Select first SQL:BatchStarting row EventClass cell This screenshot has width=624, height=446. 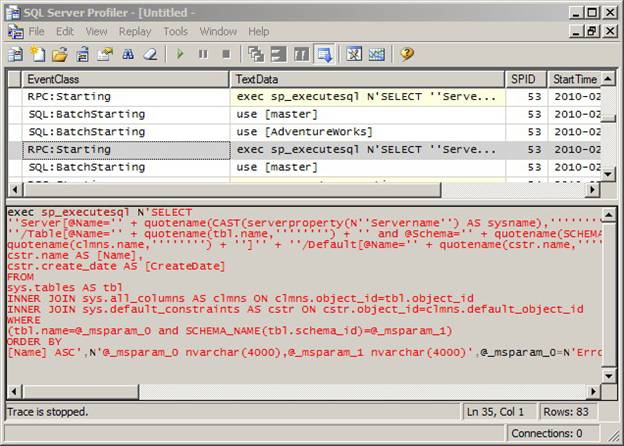[x=125, y=115]
